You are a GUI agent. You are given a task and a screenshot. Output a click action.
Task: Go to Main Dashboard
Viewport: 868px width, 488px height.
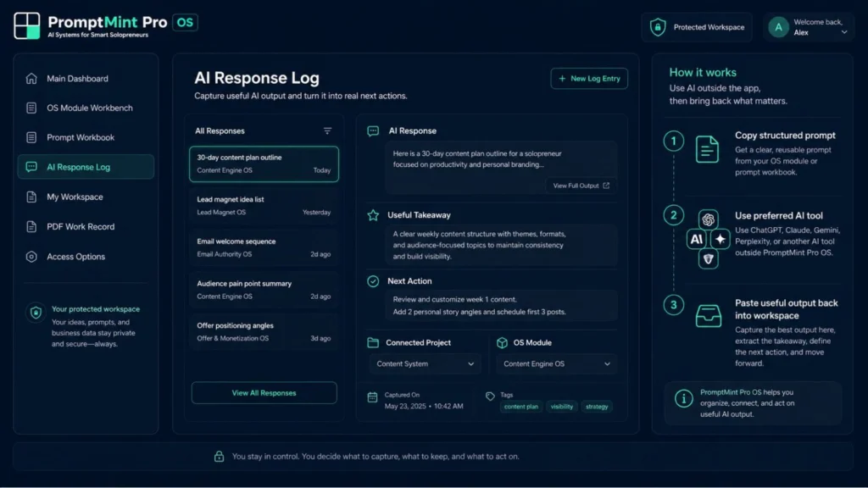pos(86,79)
